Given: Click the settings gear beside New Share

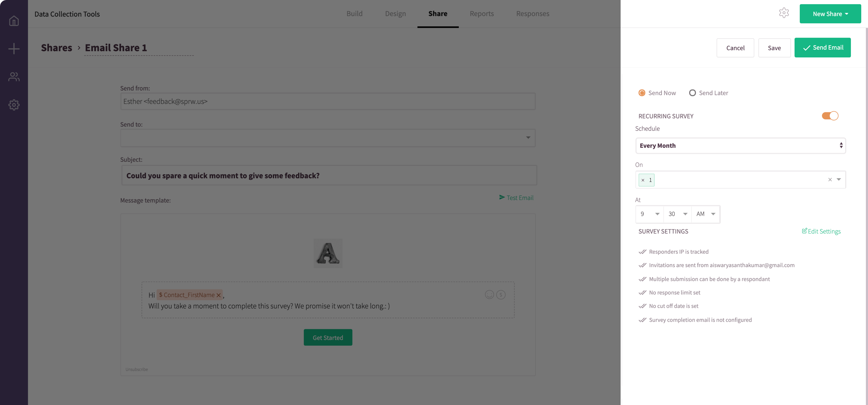Looking at the screenshot, I should pos(784,13).
